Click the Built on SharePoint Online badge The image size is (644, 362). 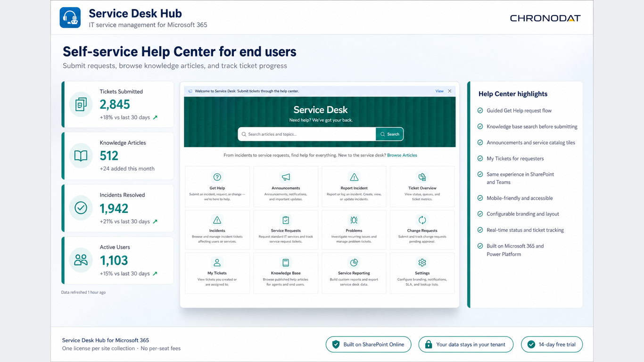(x=368, y=345)
